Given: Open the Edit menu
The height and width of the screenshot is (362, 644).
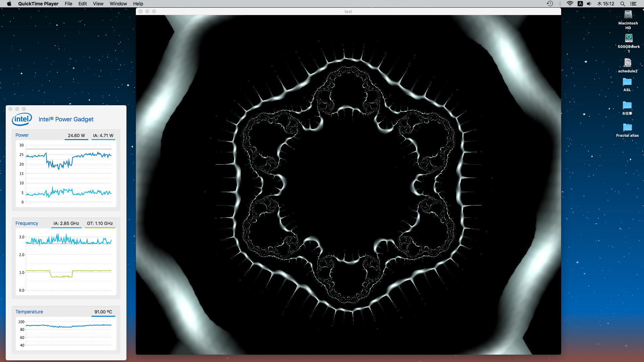Looking at the screenshot, I should point(83,4).
